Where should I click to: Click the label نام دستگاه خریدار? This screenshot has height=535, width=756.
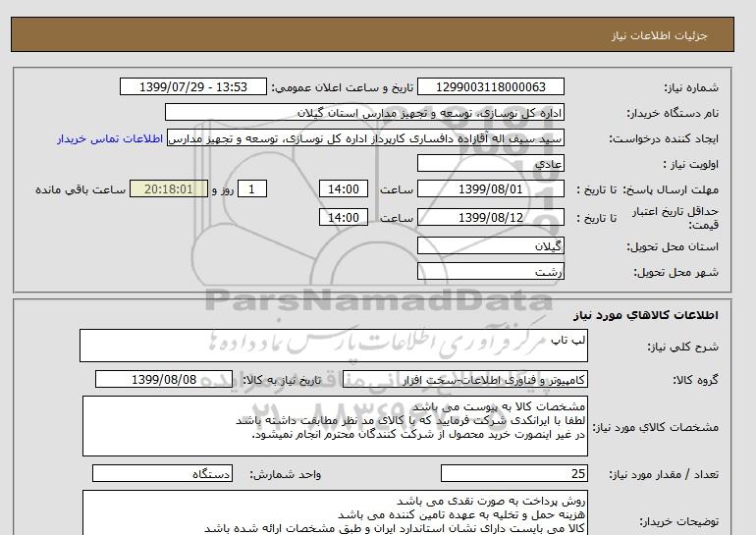(673, 113)
